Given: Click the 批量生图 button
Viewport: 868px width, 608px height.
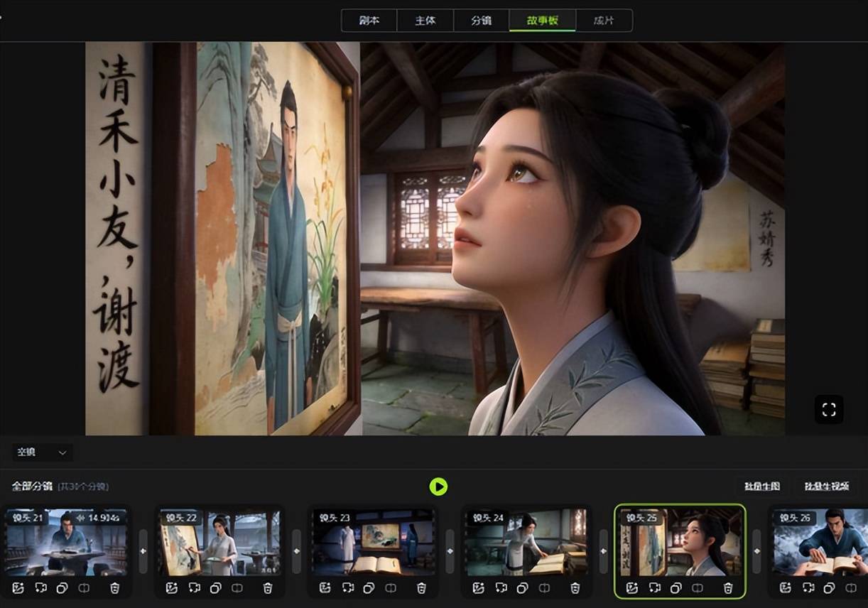Looking at the screenshot, I should [762, 487].
